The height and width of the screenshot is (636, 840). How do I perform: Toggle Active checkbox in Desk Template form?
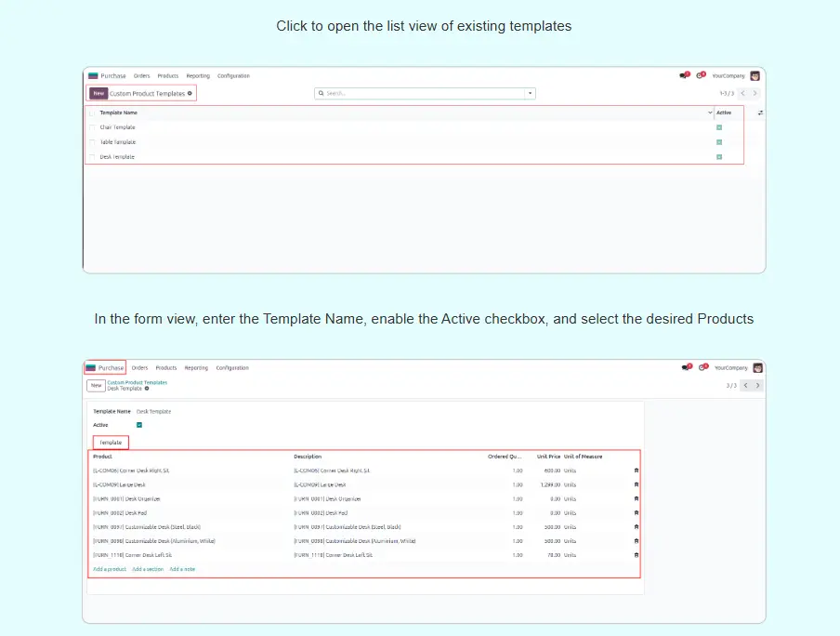[x=139, y=425]
